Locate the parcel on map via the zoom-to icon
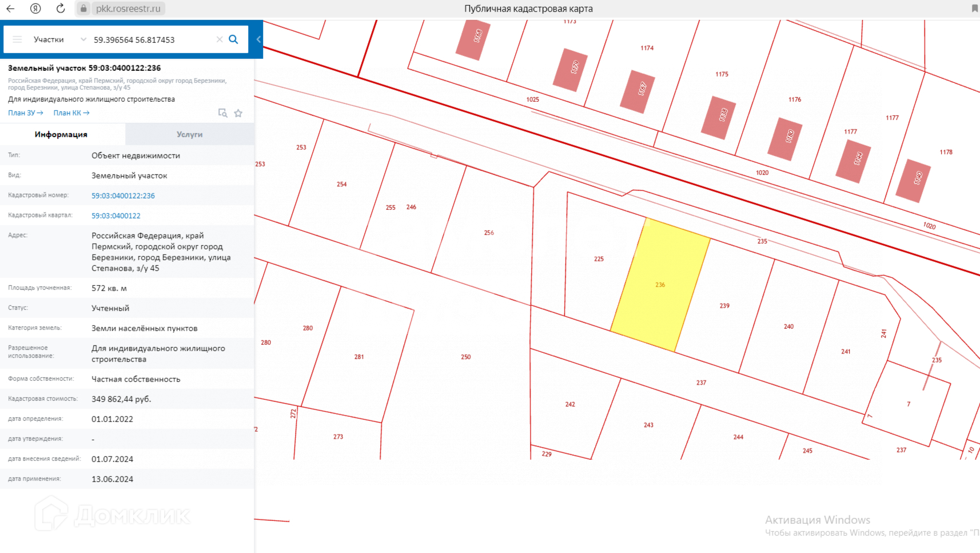Image resolution: width=980 pixels, height=553 pixels. [222, 113]
